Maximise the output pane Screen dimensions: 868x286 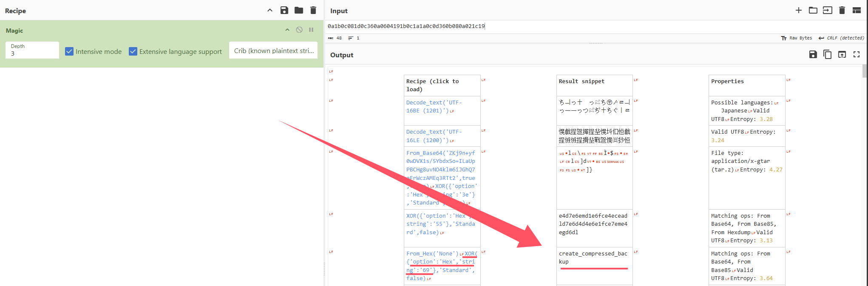tap(857, 54)
